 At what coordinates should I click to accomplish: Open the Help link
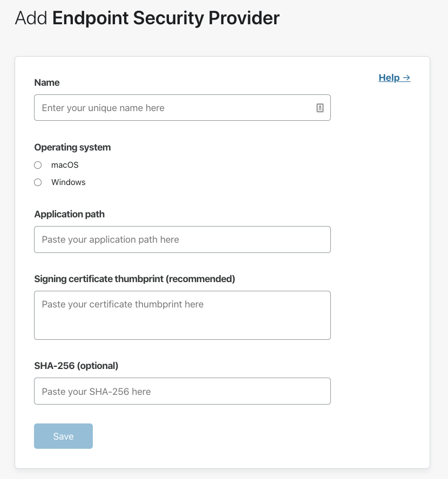pyautogui.click(x=394, y=78)
